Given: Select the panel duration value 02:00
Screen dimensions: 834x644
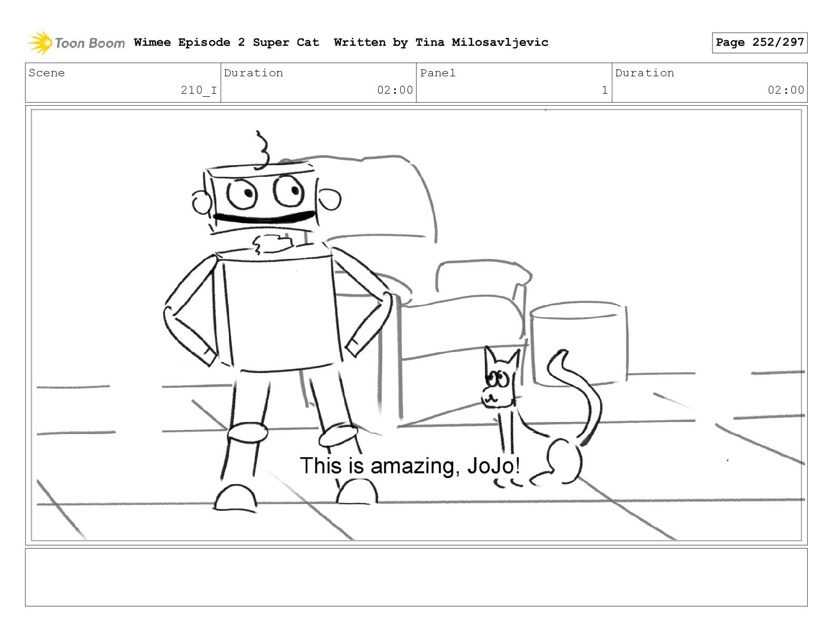Looking at the screenshot, I should click(x=786, y=90).
